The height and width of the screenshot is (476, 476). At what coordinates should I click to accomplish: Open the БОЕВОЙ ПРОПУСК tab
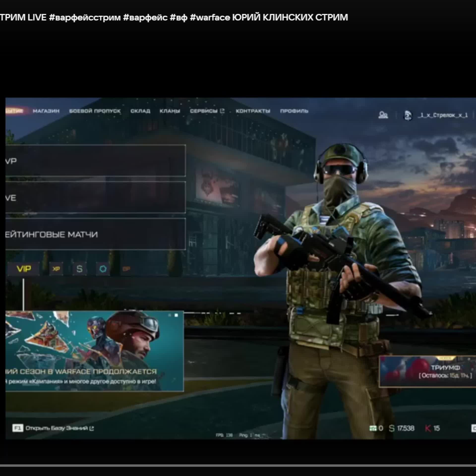click(x=95, y=111)
